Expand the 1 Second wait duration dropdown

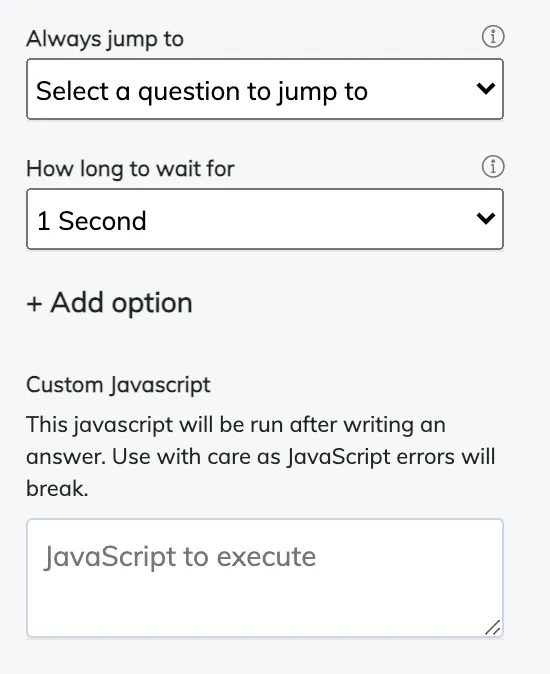(265, 219)
